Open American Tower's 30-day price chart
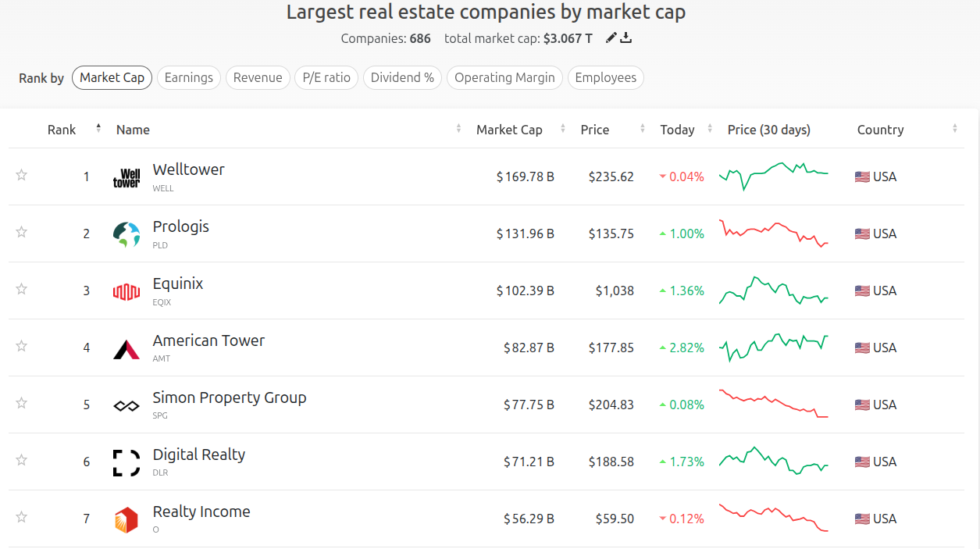The height and width of the screenshot is (549, 980). pos(774,348)
